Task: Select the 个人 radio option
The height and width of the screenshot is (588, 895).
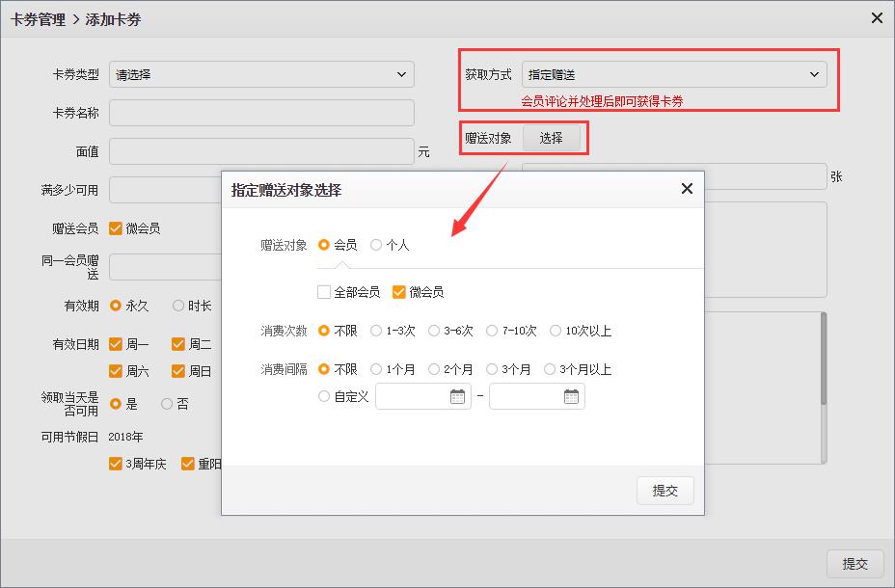Action: 376,245
